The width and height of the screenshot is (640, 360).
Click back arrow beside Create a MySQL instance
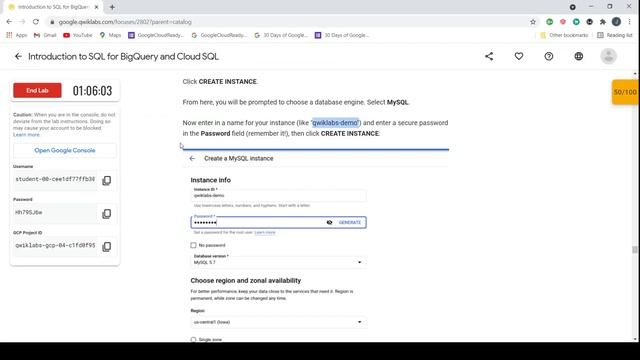[x=192, y=158]
